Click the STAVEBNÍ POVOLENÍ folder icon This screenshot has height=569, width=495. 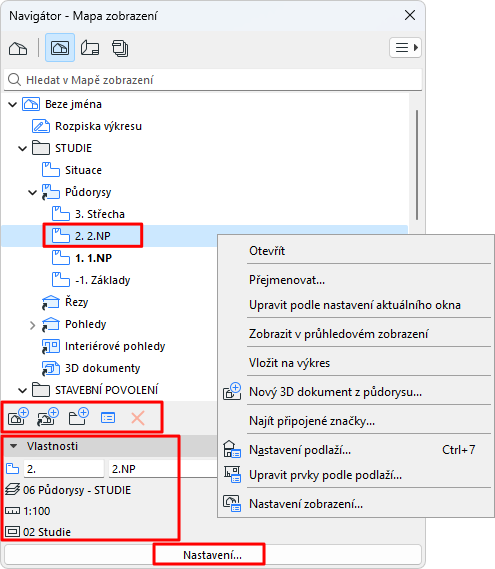coord(41,390)
